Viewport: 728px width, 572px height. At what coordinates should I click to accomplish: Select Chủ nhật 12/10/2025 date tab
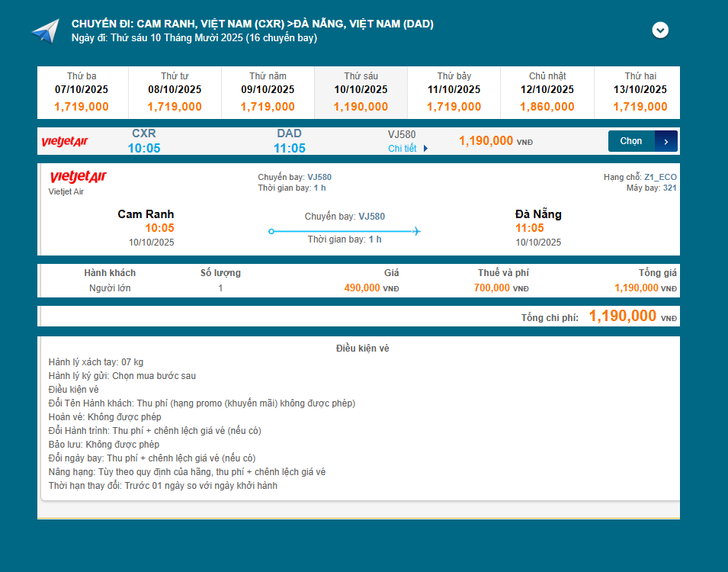(547, 92)
